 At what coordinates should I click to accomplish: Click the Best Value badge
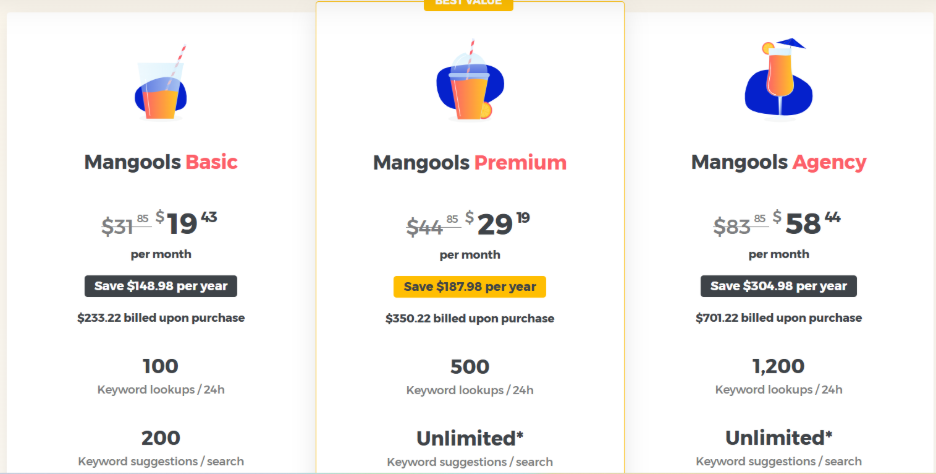coord(469,3)
